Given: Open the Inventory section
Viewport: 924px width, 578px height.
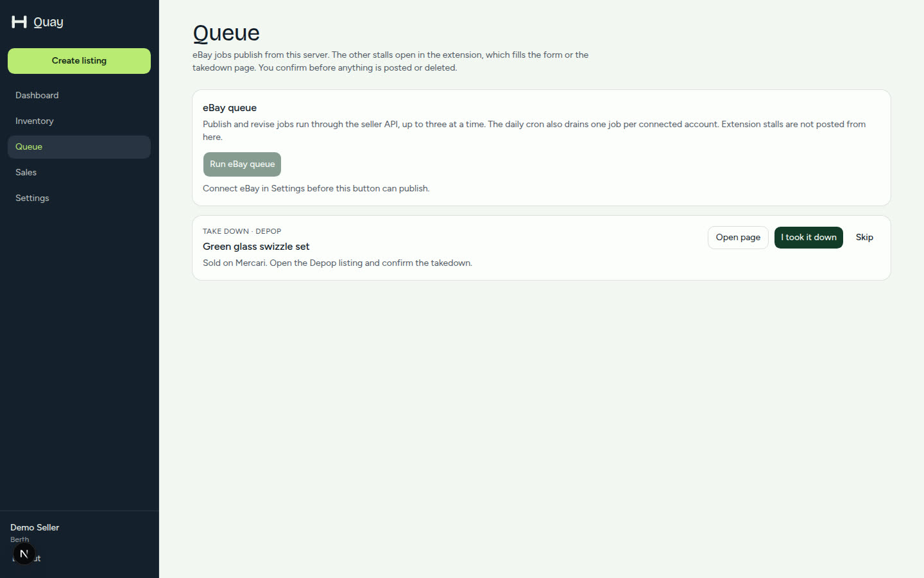Looking at the screenshot, I should [x=79, y=121].
